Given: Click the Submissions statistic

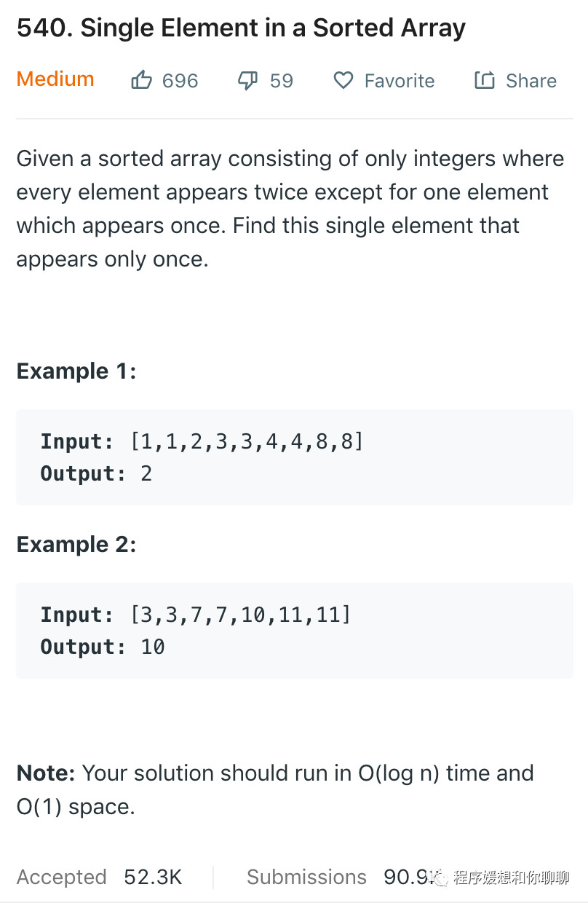Looking at the screenshot, I should tap(320, 877).
